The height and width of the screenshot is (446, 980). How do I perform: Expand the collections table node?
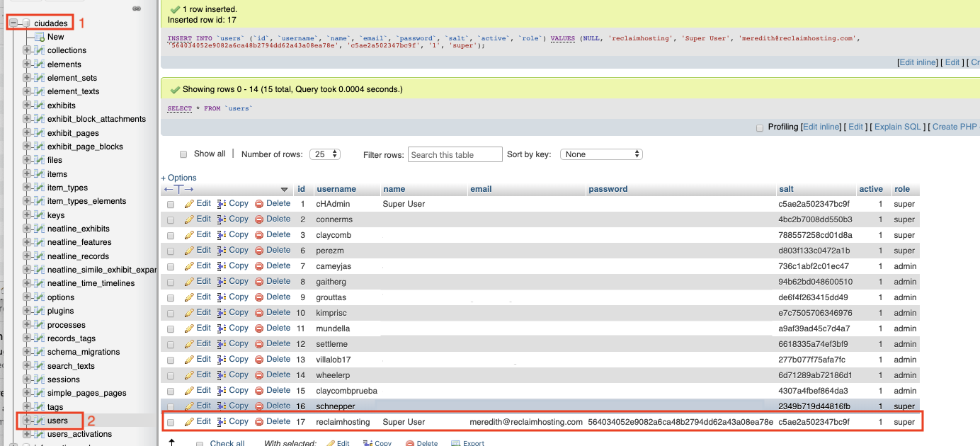tap(27, 50)
